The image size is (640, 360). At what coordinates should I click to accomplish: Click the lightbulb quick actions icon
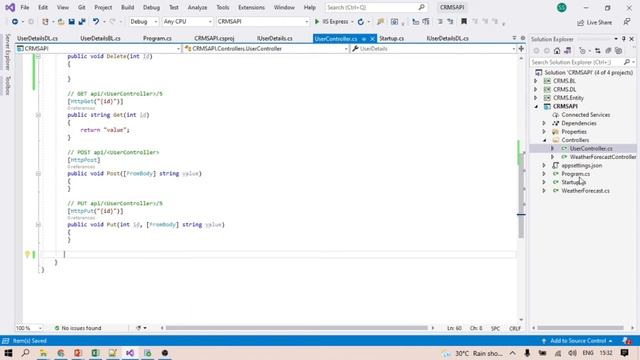click(x=27, y=254)
